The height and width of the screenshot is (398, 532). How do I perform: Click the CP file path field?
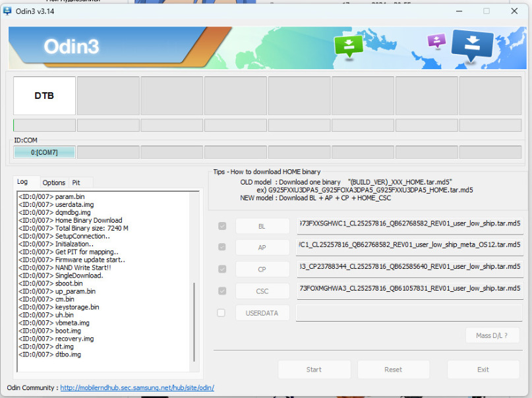pyautogui.click(x=410, y=268)
